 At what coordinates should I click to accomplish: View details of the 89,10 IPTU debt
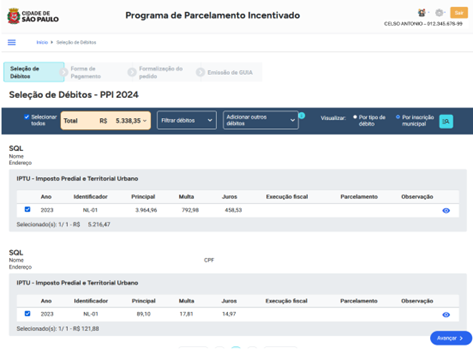click(446, 315)
